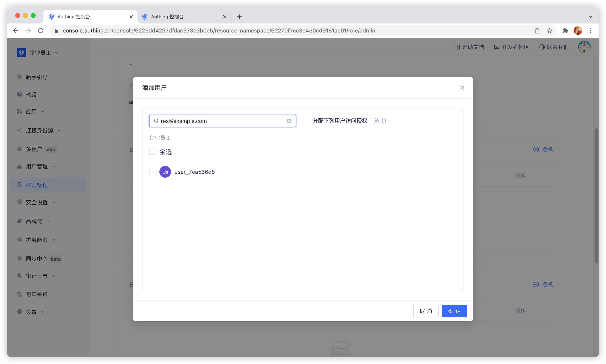Click the share icon in the address bar
Image resolution: width=606 pixels, height=364 pixels.
click(x=537, y=31)
